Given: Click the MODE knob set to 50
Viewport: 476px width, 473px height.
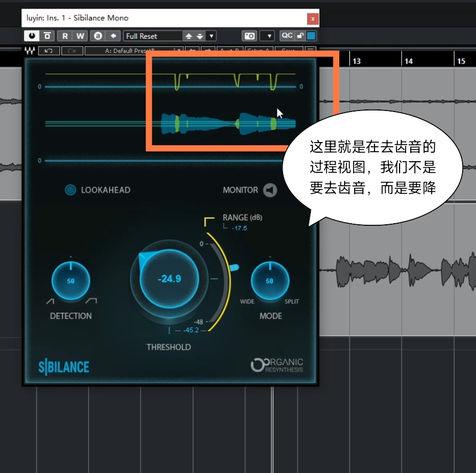Looking at the screenshot, I should [270, 281].
